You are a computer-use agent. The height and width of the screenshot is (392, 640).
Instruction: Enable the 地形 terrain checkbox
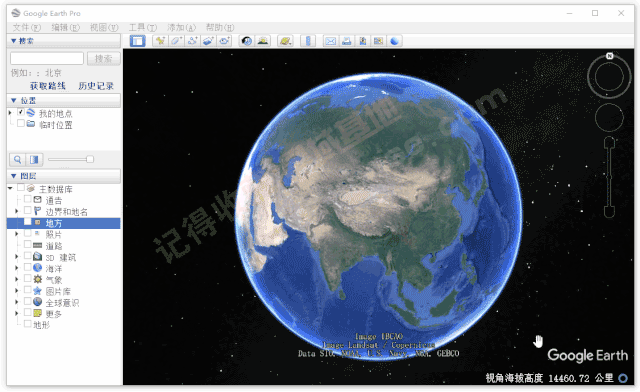(x=28, y=324)
